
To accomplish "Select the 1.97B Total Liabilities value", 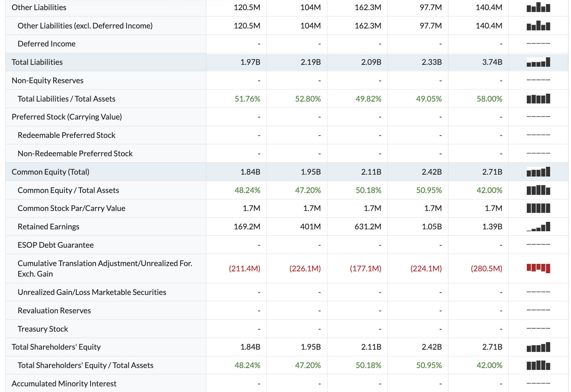I will [x=250, y=62].
